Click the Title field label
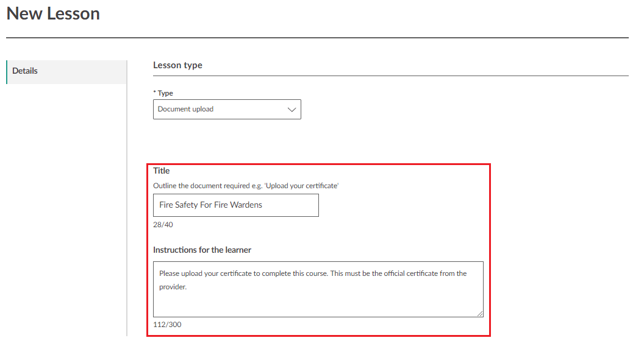Viewport: 644px width, 349px height. click(162, 171)
